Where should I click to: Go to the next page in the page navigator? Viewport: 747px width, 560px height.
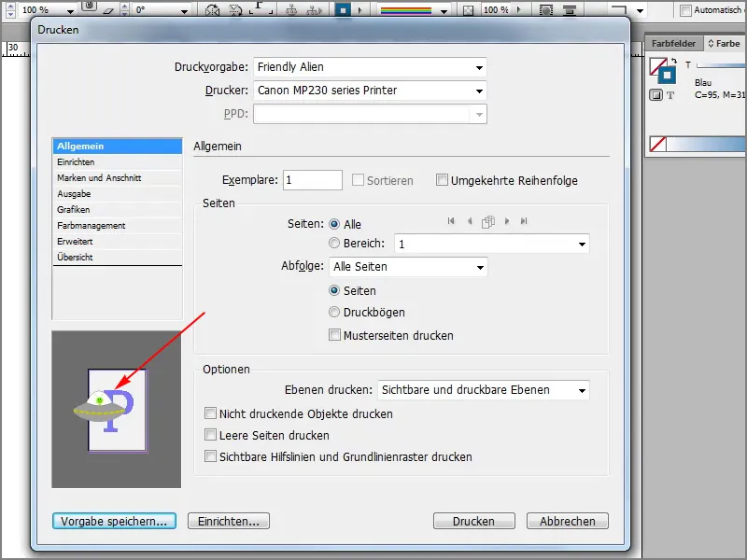pyautogui.click(x=507, y=221)
